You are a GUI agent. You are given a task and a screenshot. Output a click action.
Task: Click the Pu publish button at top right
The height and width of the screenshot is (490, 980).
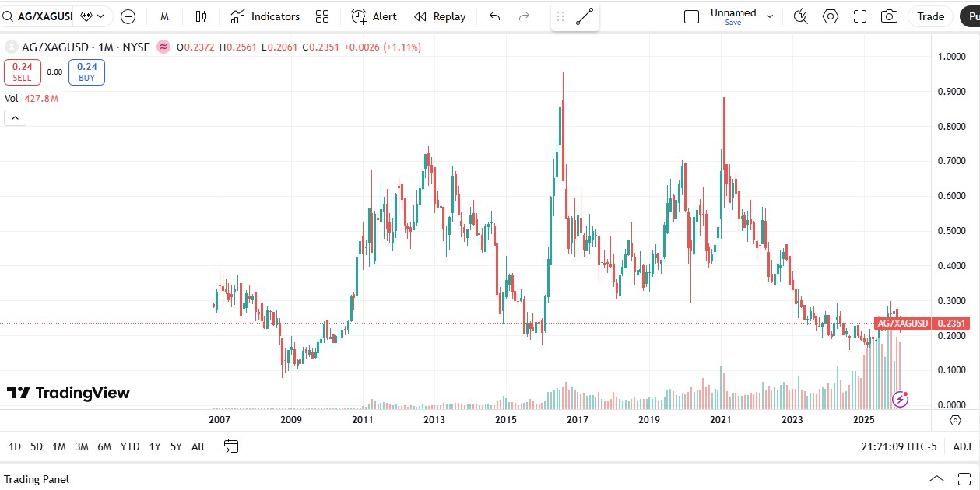pos(970,16)
